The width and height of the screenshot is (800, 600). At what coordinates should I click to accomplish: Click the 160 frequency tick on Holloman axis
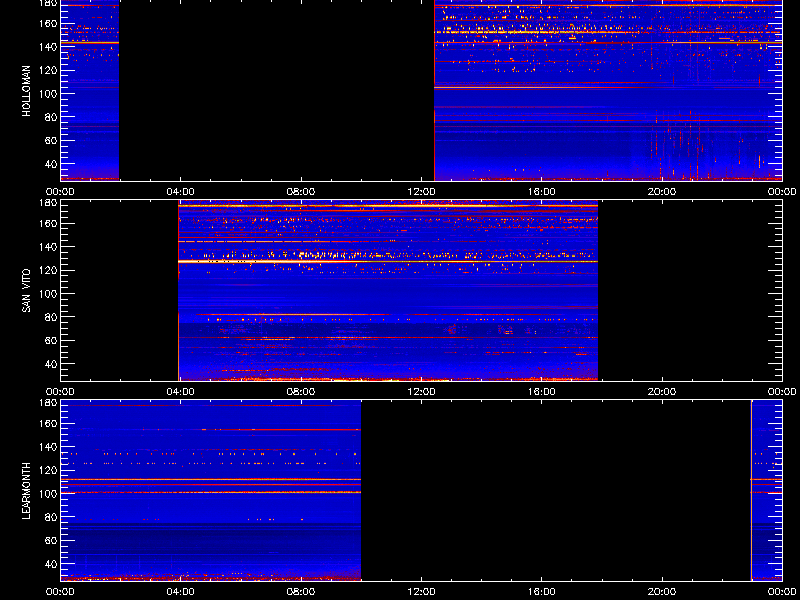pos(47,23)
